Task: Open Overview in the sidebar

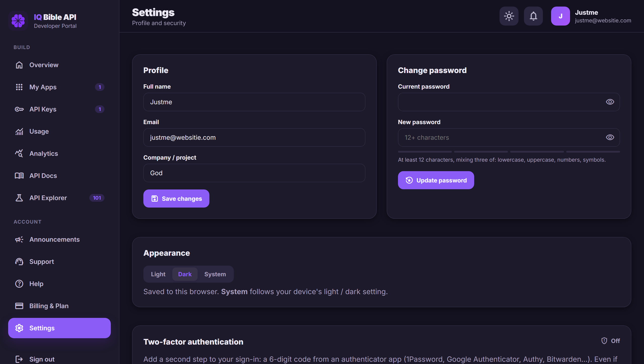Action: [x=59, y=65]
